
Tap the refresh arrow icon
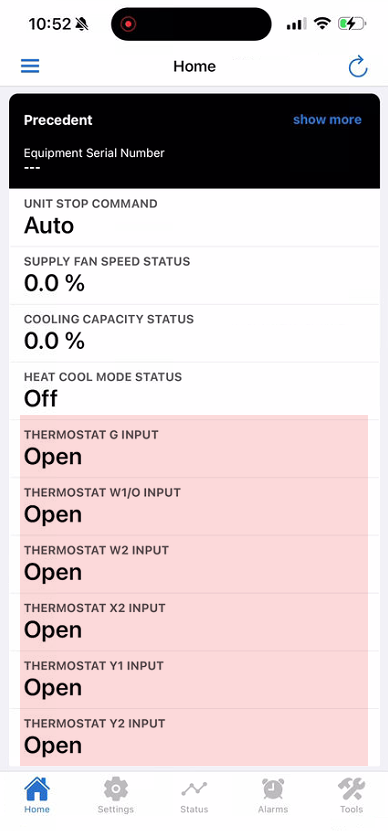click(358, 66)
